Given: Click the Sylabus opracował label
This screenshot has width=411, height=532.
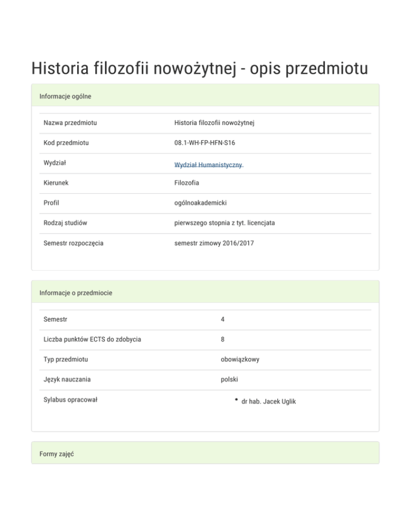Looking at the screenshot, I should click(x=70, y=400).
